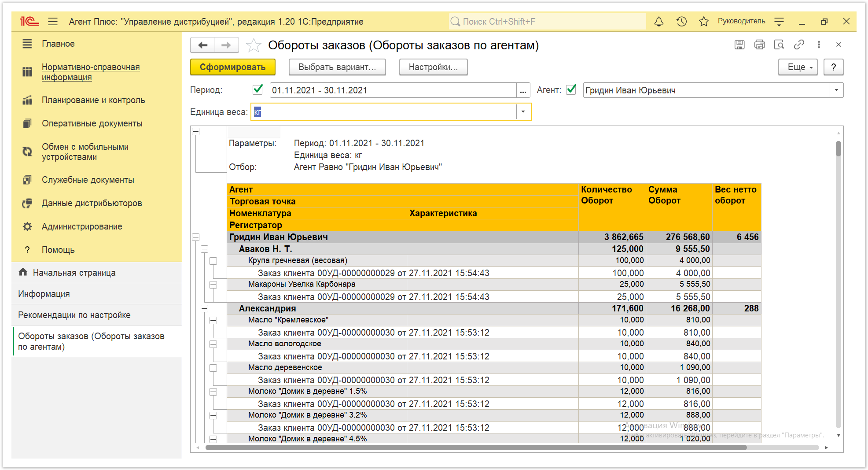This screenshot has height=470, width=868.
Task: Open help question mark button
Action: click(x=833, y=67)
